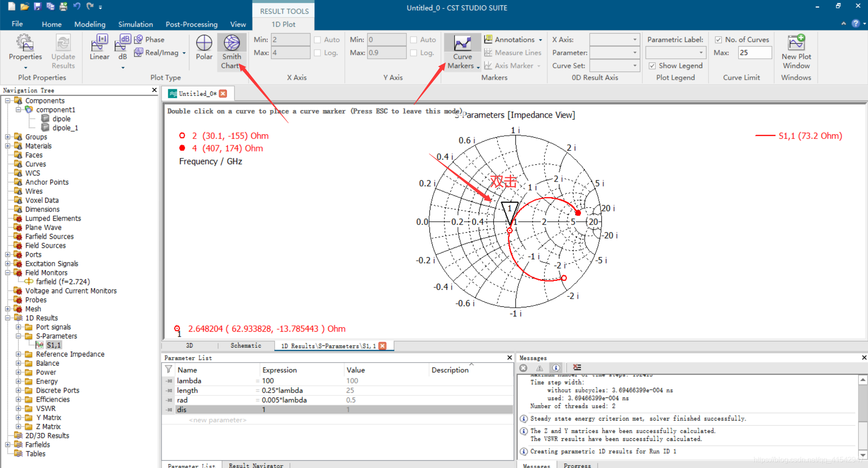Clear messages with the list-clear icon

577,368
